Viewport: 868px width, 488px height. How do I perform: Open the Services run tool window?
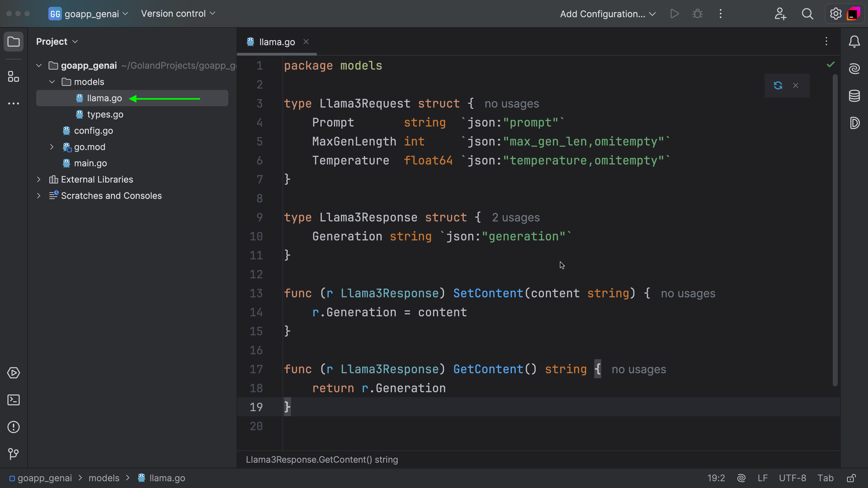tap(14, 373)
